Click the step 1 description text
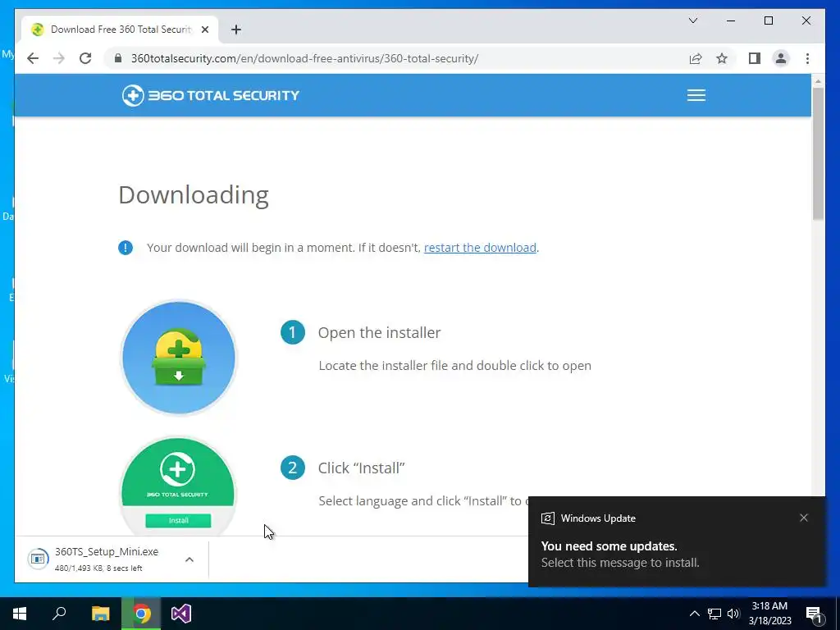Image resolution: width=840 pixels, height=630 pixels. [454, 366]
